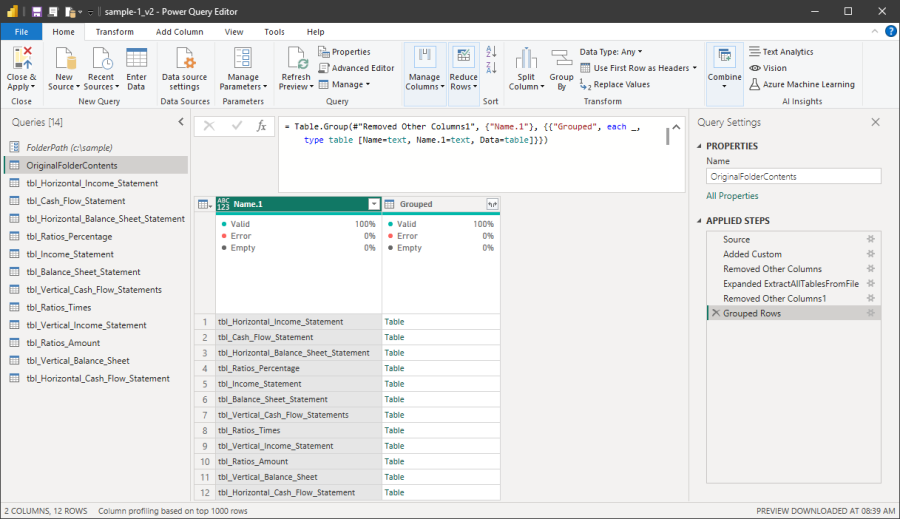
Task: Open the File menu
Action: click(x=21, y=32)
